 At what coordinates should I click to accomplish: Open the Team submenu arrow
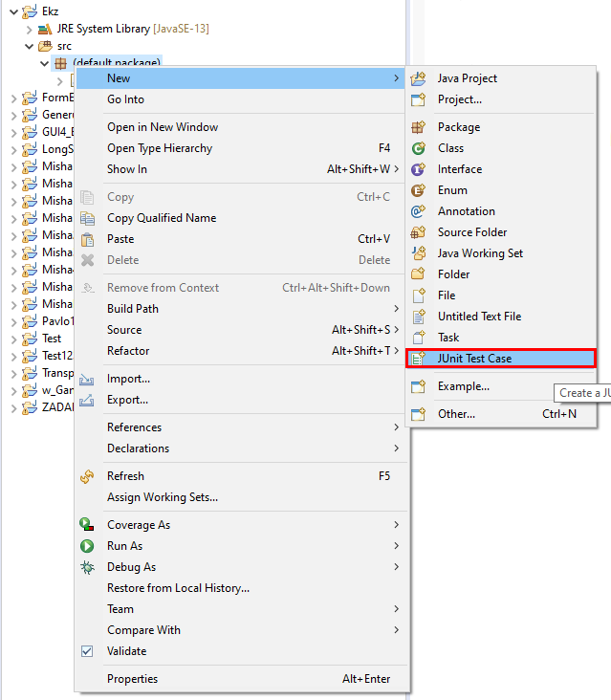click(396, 609)
